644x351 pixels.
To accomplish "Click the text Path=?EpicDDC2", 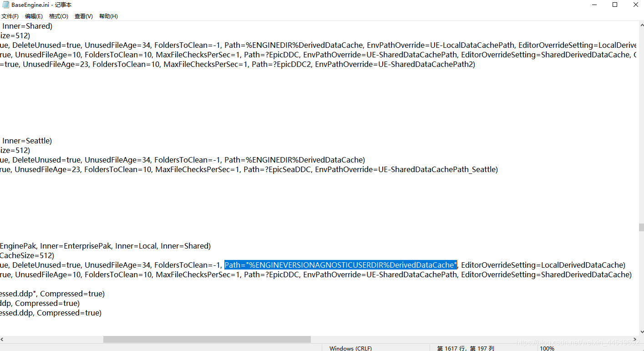I will 281,64.
